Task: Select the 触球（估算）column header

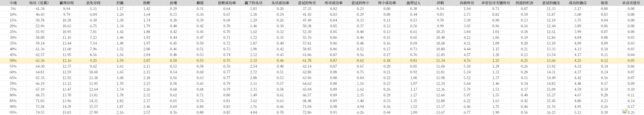Action: click(x=40, y=3)
